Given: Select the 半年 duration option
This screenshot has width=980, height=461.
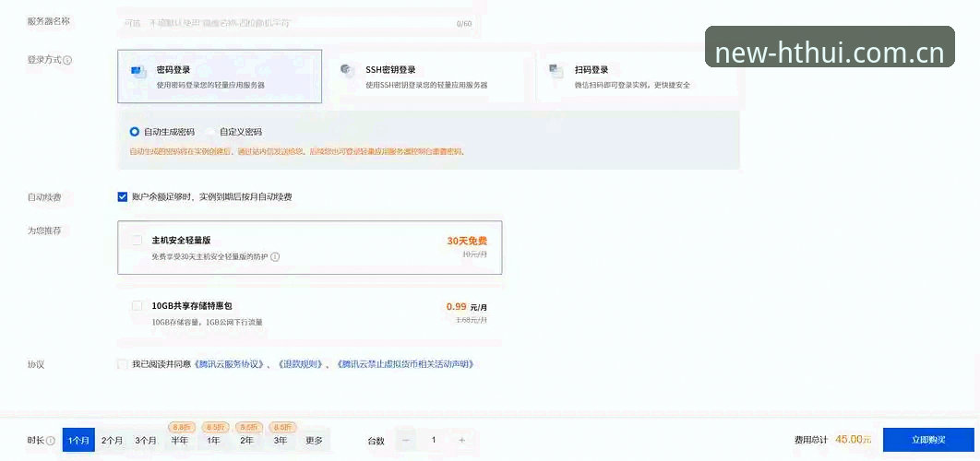Looking at the screenshot, I should (x=179, y=441).
